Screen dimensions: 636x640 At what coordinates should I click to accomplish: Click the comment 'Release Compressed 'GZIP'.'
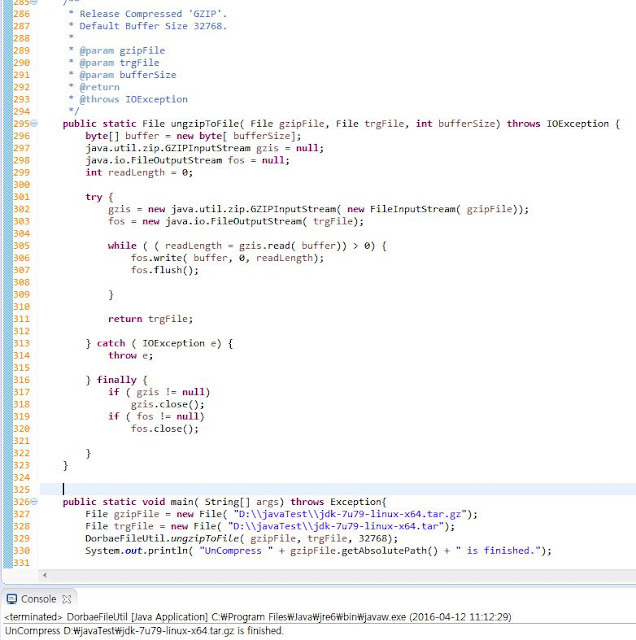click(x=153, y=14)
